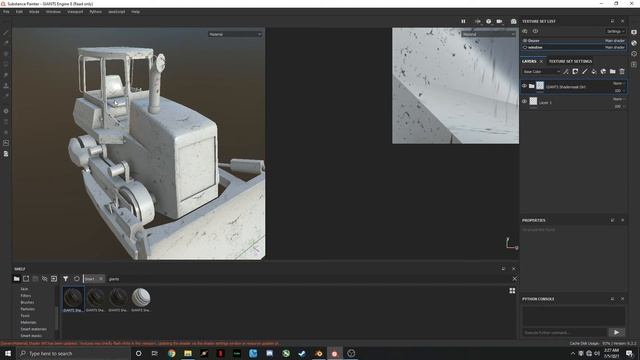This screenshot has width=640, height=360.
Task: Add a new folder in Layers panel
Action: pos(613,71)
